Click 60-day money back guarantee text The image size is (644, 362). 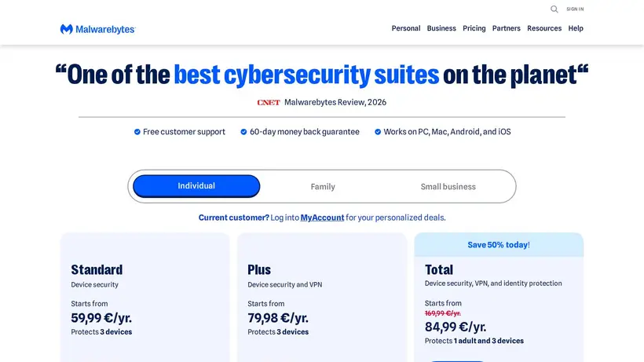point(305,132)
